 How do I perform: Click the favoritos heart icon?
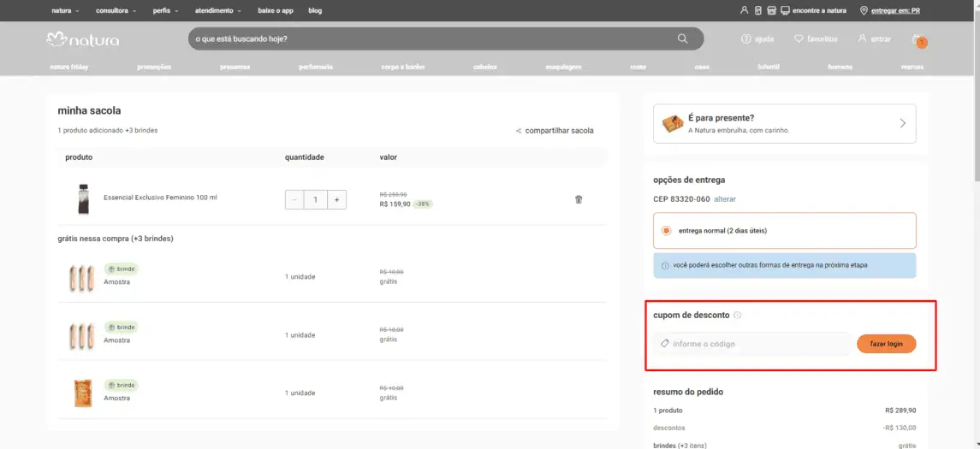click(x=799, y=38)
